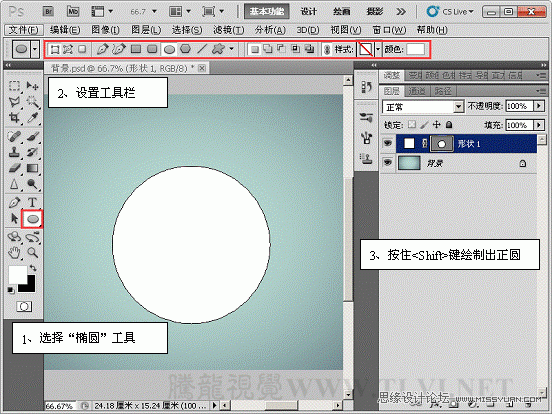The height and width of the screenshot is (414, 552).
Task: Select the Clone Stamp tool
Action: click(x=14, y=152)
